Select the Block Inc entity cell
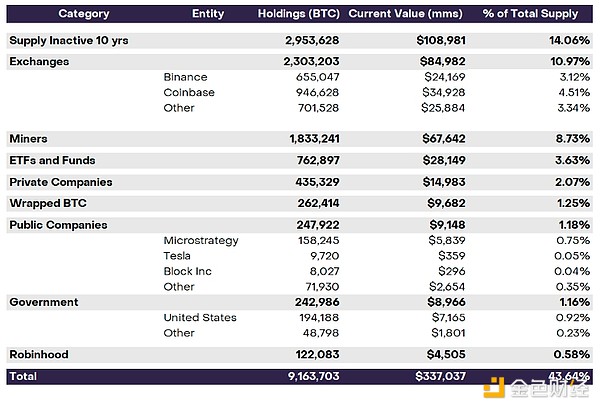The width and height of the screenshot is (600, 409). point(187,270)
